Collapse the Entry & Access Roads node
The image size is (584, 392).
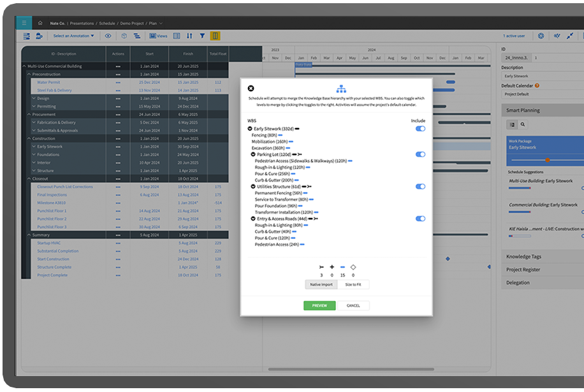click(x=253, y=219)
